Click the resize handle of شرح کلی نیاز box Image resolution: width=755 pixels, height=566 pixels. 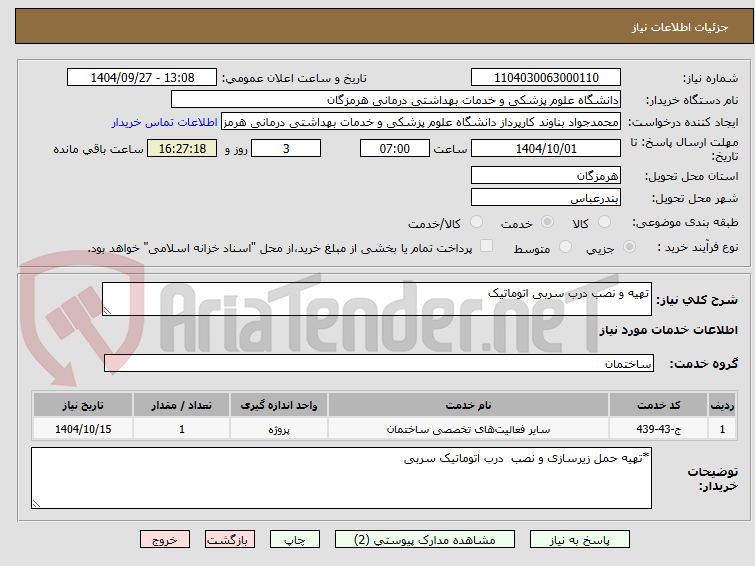point(107,311)
